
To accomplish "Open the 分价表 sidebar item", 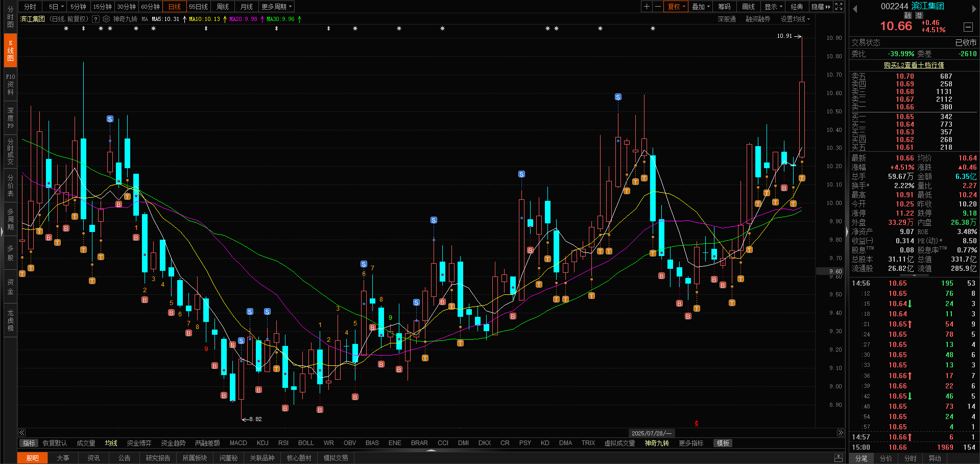I will [11, 185].
